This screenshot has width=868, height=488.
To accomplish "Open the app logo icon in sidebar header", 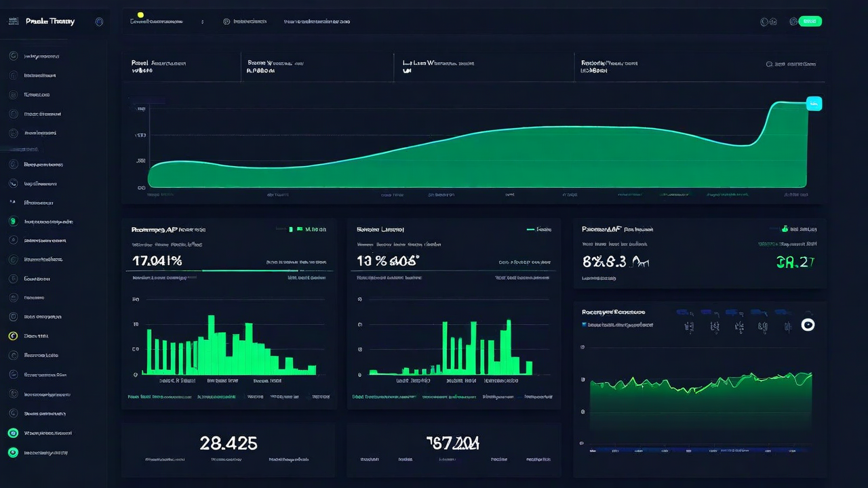I will tap(14, 21).
